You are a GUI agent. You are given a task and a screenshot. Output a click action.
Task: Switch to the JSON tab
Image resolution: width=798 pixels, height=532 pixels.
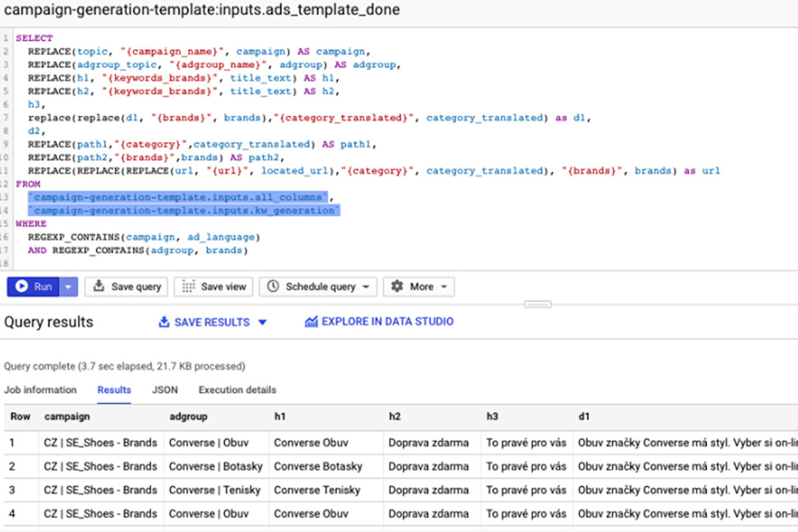click(x=165, y=390)
